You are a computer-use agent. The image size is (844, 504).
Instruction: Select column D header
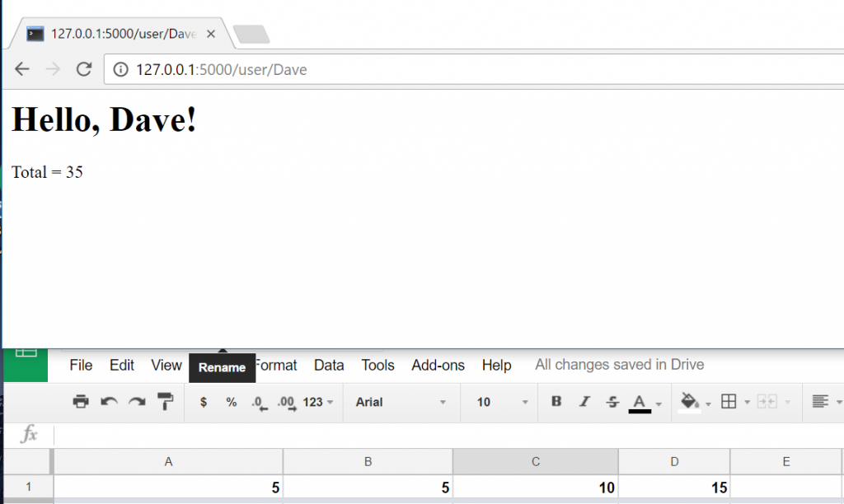[674, 461]
